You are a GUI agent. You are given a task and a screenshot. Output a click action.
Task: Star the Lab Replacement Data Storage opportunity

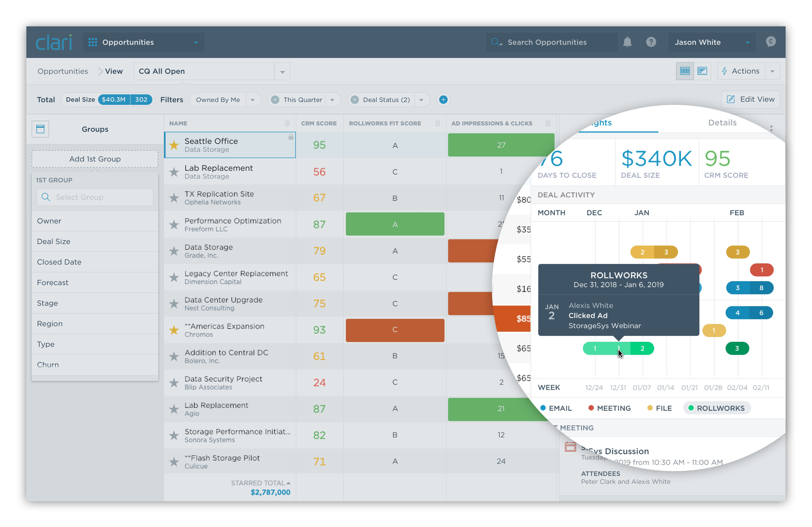pos(174,172)
